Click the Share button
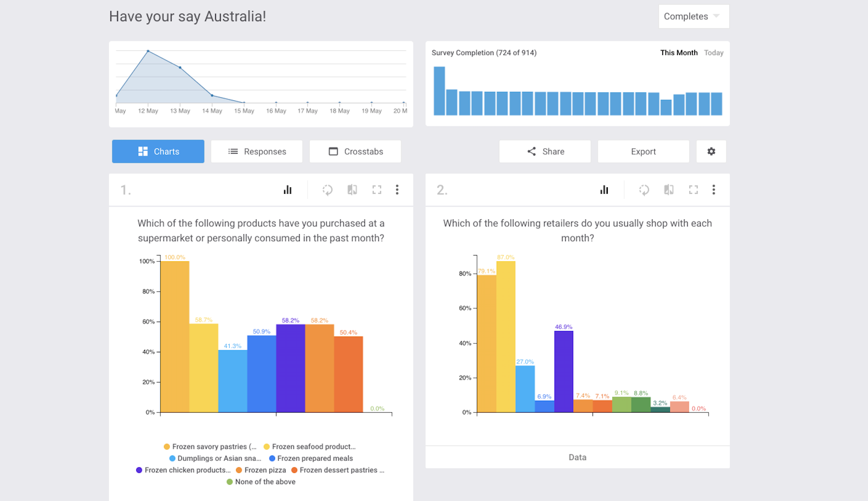This screenshot has height=501, width=868. coord(545,152)
